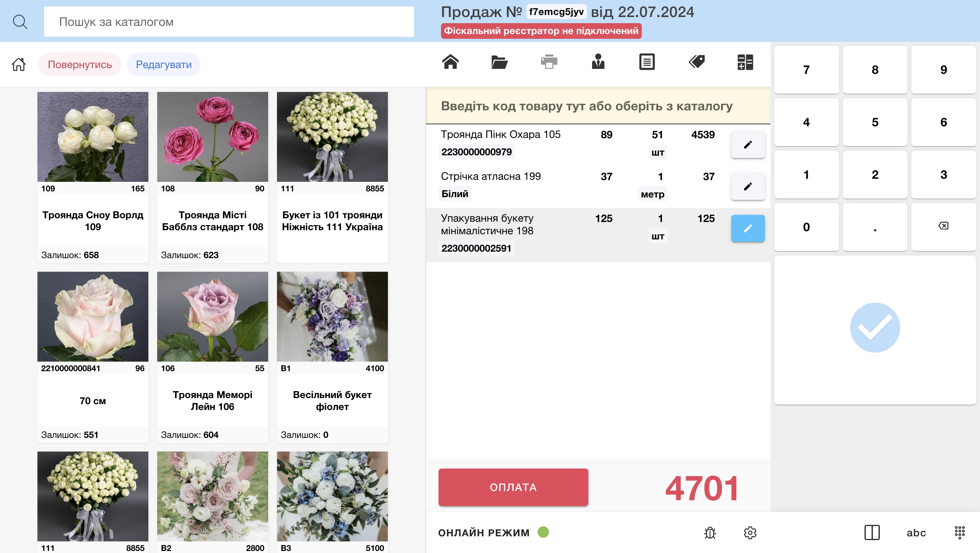This screenshot has width=980, height=553.
Task: Select product Троянда Місті Бабблз стандарт 108
Action: (x=213, y=177)
